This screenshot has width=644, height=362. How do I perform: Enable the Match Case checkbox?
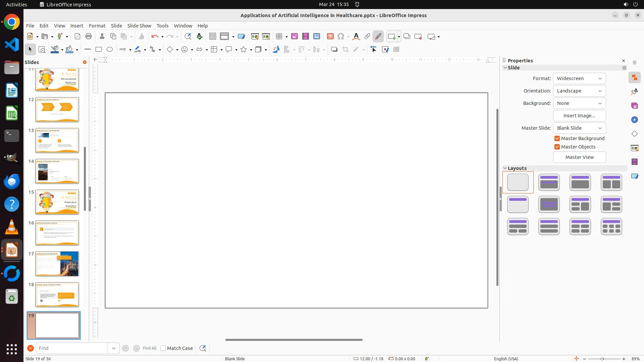pos(163,348)
